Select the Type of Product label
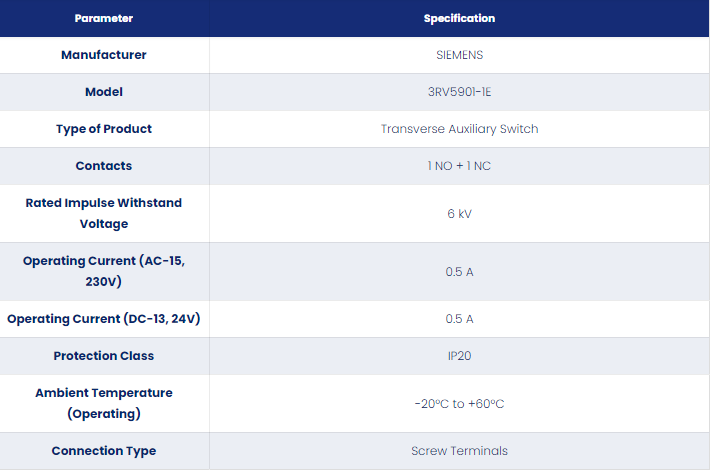Image resolution: width=711 pixels, height=471 pixels. point(104,129)
